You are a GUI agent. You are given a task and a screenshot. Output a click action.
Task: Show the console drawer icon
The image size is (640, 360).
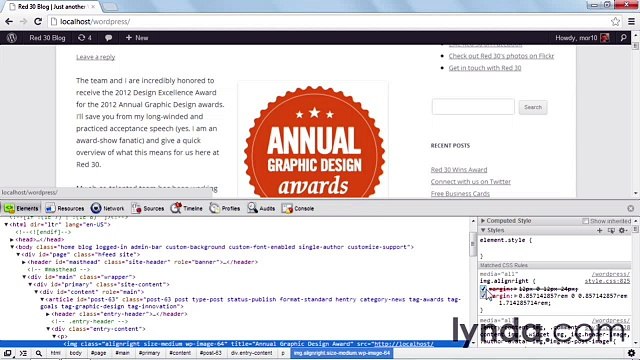(x=23, y=353)
